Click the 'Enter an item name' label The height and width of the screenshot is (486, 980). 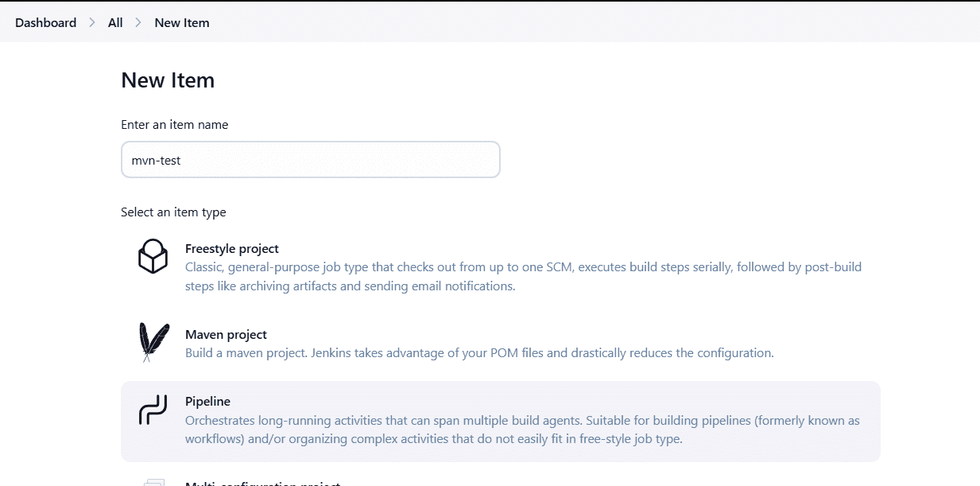(175, 125)
